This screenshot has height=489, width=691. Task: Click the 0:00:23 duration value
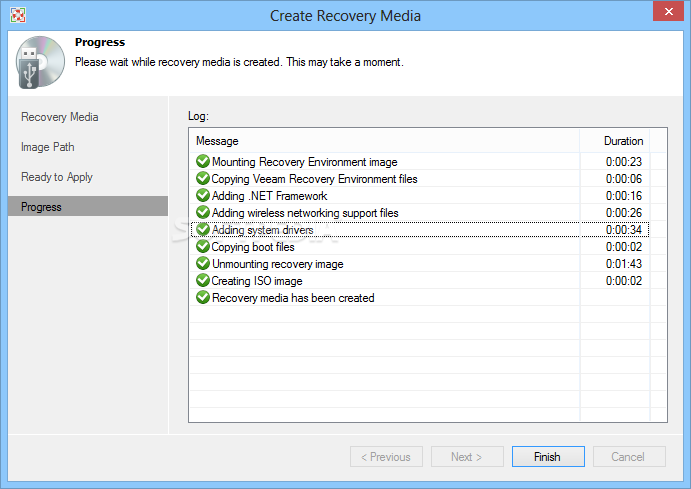[624, 162]
